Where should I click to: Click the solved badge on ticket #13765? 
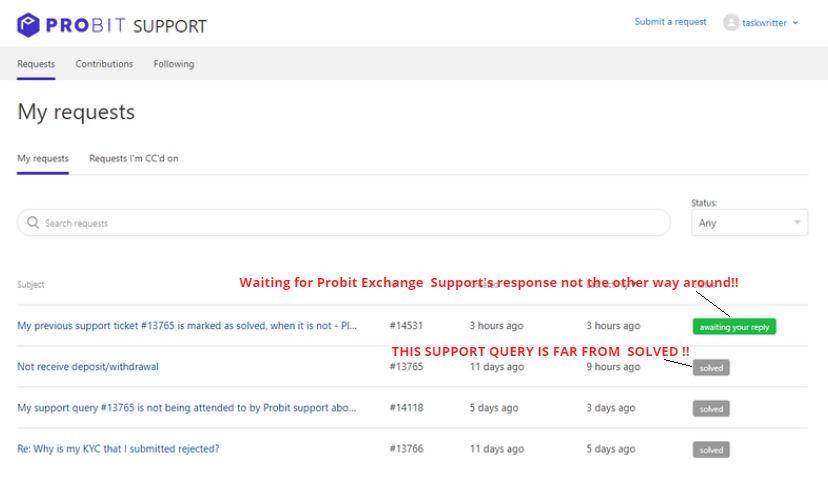711,368
